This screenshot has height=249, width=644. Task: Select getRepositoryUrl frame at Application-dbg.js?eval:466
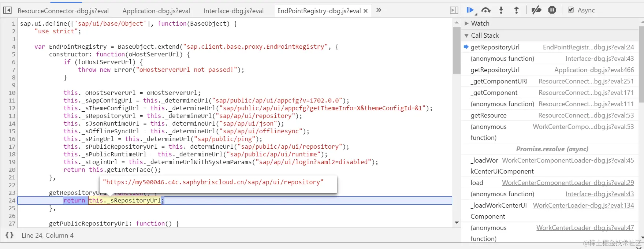click(x=550, y=70)
